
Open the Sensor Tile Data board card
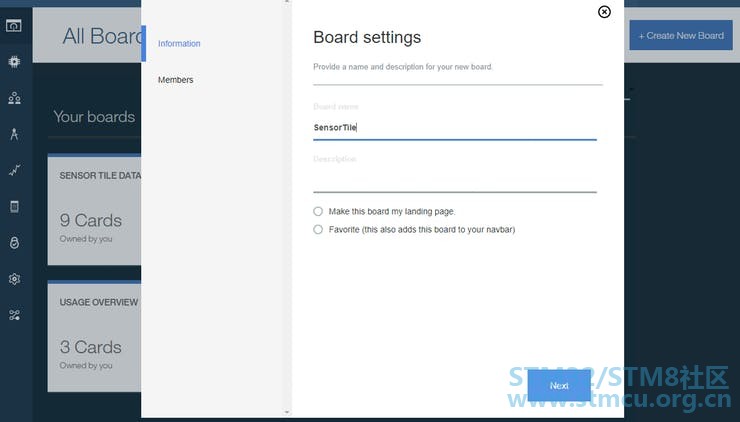(94, 209)
